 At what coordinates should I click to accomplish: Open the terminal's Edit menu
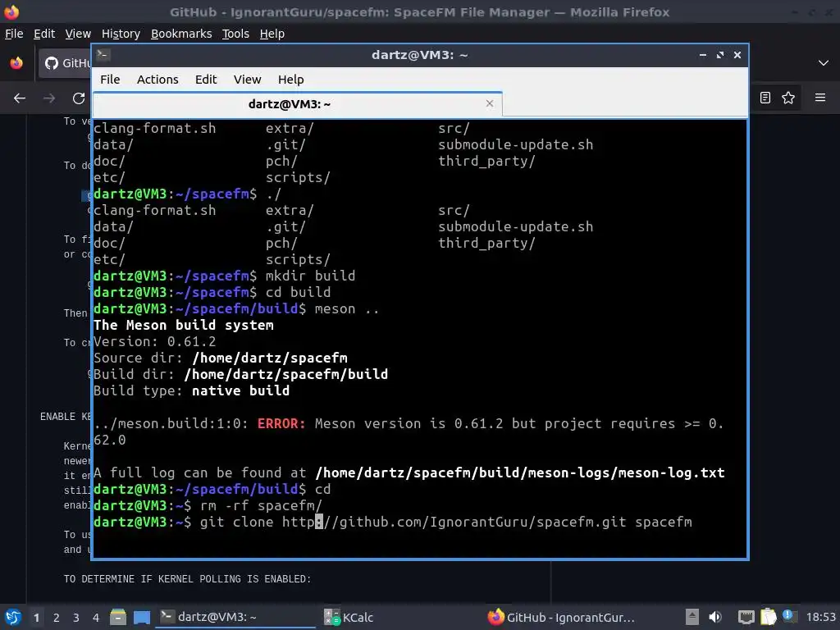pyautogui.click(x=206, y=80)
